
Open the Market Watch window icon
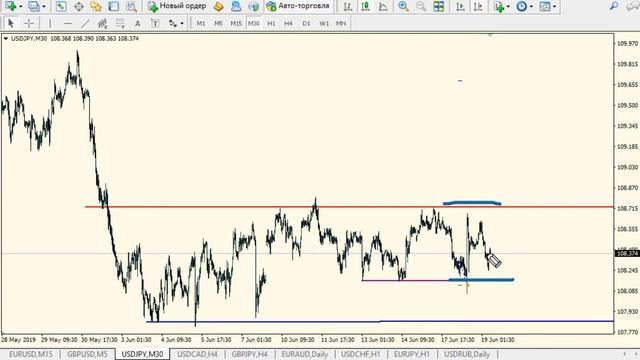(x=61, y=6)
